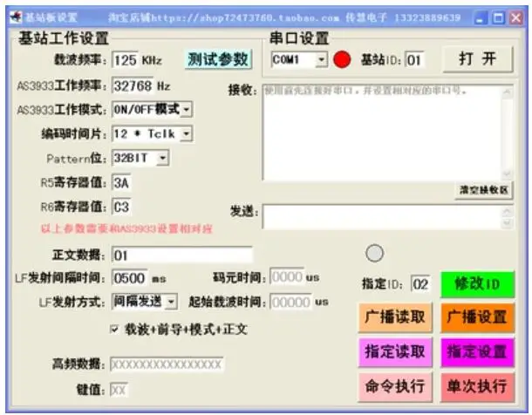Screen dimensions: 532x415
Task: Click the 码元时间 0000 field
Action: tap(287, 276)
